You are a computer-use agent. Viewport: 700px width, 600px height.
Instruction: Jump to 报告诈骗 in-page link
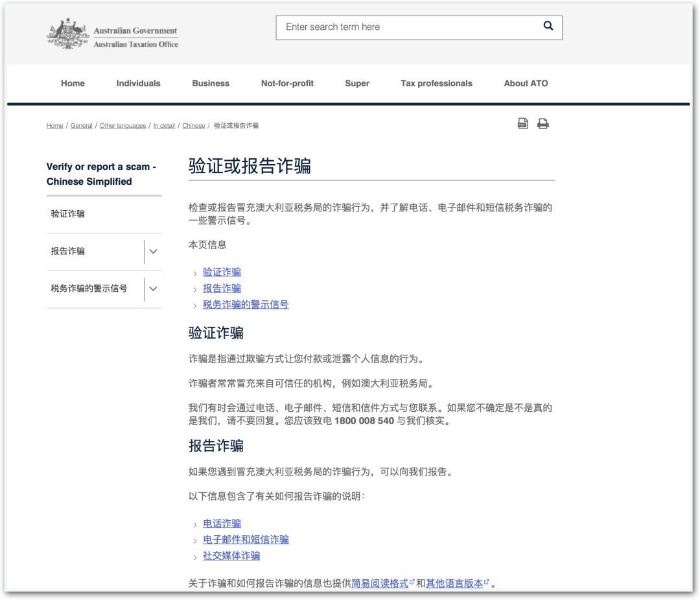click(222, 288)
